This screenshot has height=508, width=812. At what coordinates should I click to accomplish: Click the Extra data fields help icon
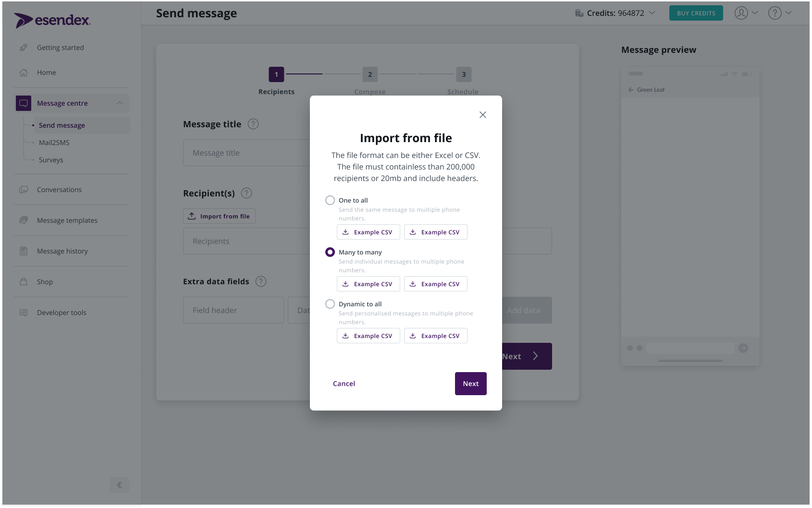coord(261,281)
